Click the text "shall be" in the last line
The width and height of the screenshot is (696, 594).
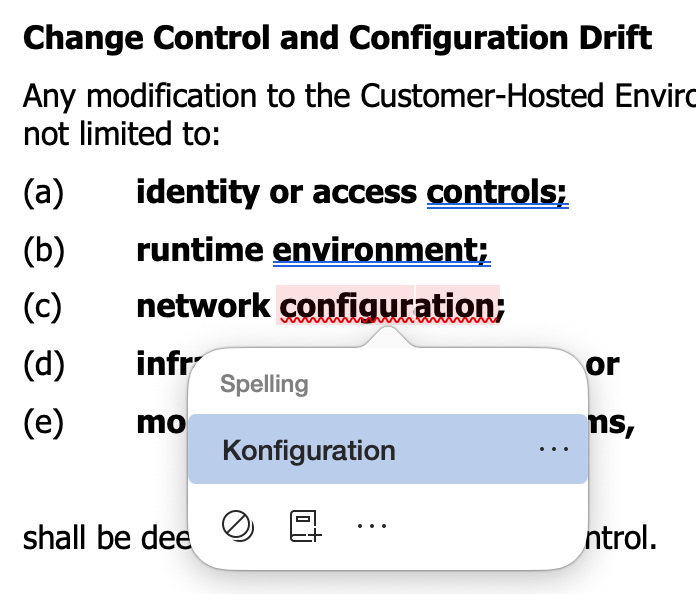pos(78,538)
